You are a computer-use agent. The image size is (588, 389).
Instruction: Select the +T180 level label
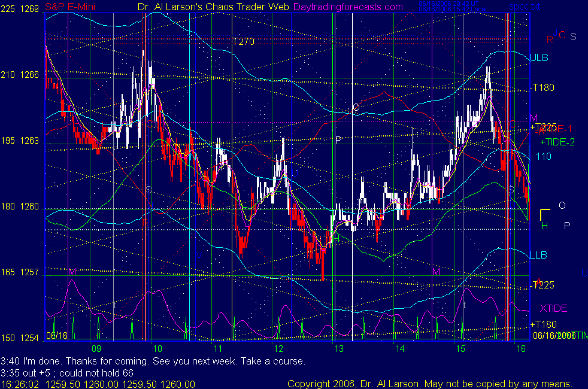coord(543,324)
